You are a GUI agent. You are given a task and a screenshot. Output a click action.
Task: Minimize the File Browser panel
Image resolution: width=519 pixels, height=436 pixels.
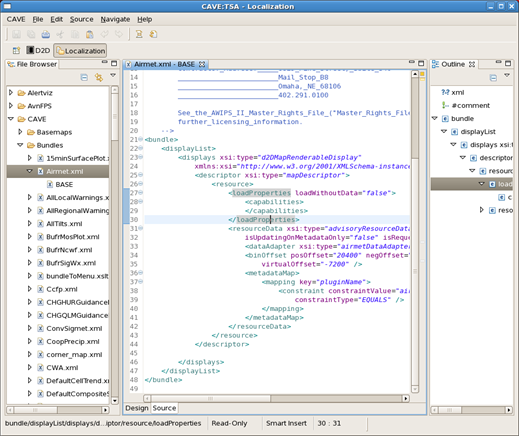pyautogui.click(x=105, y=62)
